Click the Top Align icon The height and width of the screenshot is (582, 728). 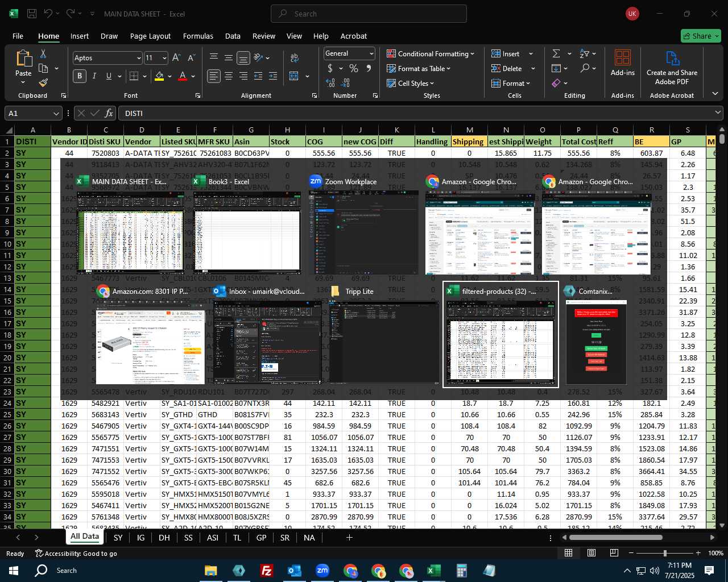click(x=214, y=57)
